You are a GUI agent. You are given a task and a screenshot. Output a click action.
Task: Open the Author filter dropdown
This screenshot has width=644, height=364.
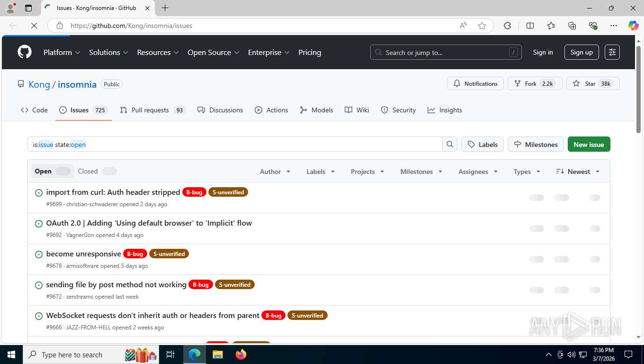pyautogui.click(x=275, y=172)
